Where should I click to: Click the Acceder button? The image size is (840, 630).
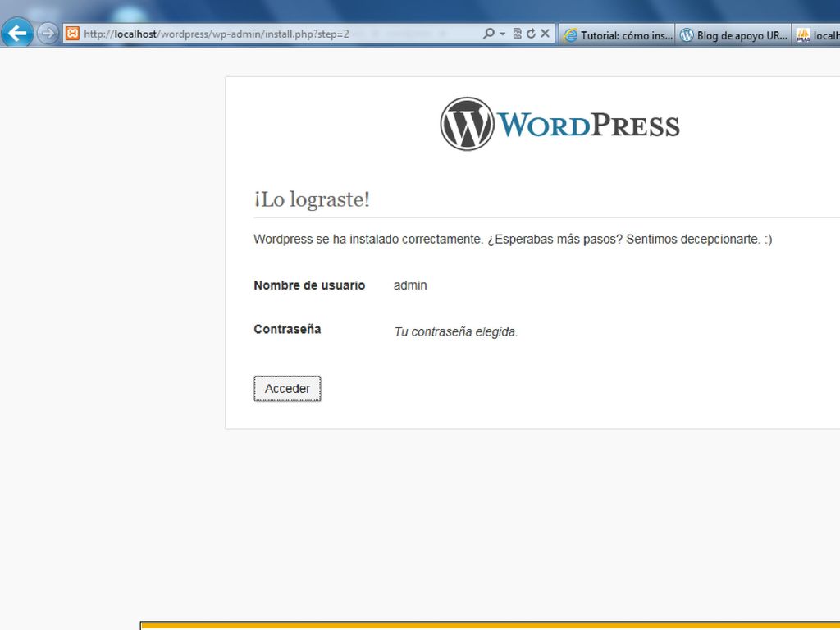(287, 388)
